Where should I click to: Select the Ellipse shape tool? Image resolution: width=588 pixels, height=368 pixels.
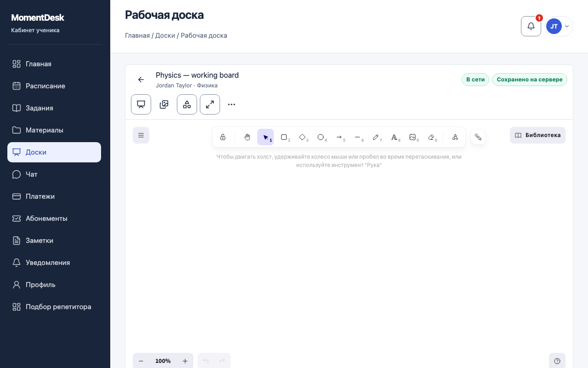click(x=321, y=137)
